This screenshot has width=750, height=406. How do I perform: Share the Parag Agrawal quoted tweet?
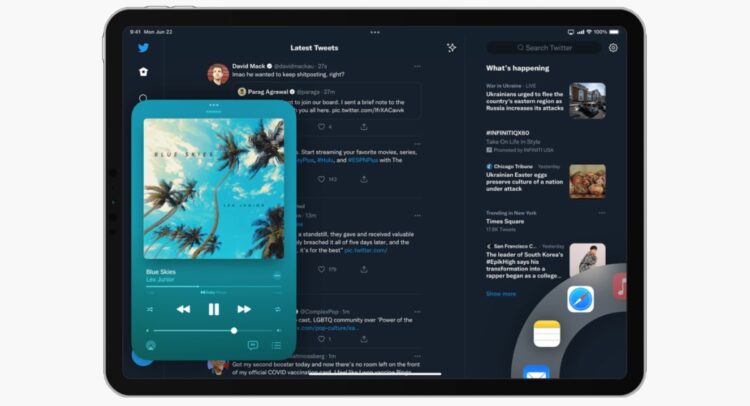364,127
